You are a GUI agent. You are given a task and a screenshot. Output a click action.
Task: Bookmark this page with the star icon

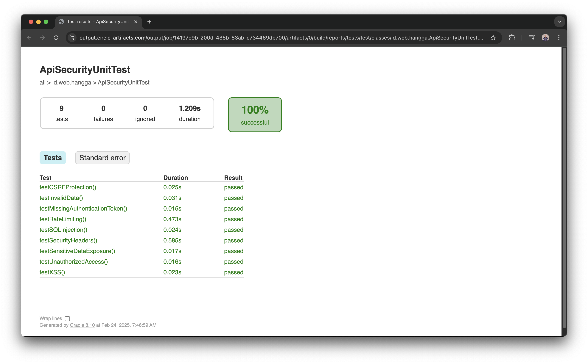coord(493,37)
